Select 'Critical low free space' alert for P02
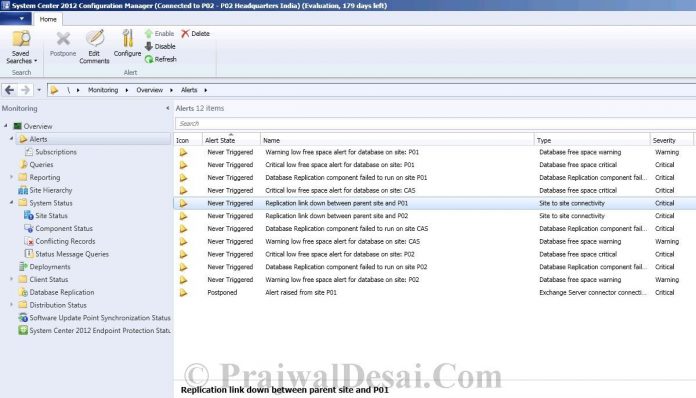The width and height of the screenshot is (696, 398). (435, 254)
